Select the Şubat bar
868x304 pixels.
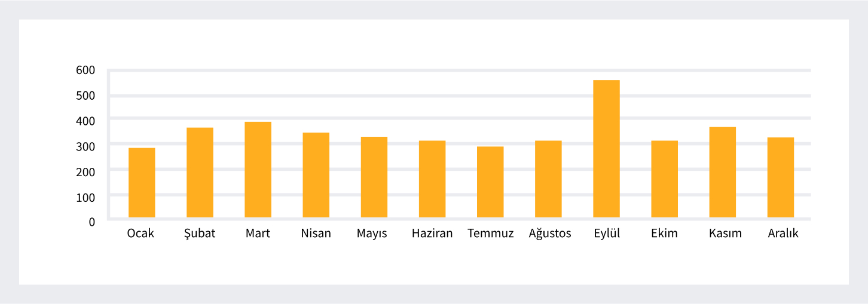tap(200, 173)
